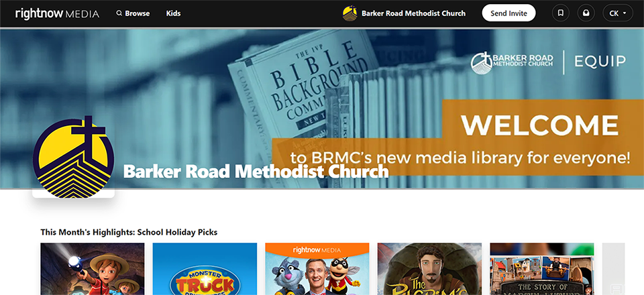Image resolution: width=644 pixels, height=295 pixels.
Task: Click the EQUIP label on banner
Action: [600, 61]
